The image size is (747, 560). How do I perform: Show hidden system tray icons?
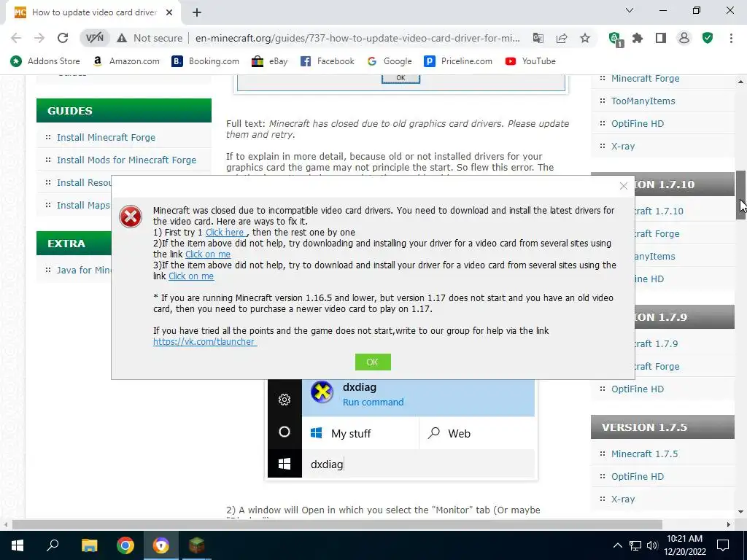click(x=617, y=545)
